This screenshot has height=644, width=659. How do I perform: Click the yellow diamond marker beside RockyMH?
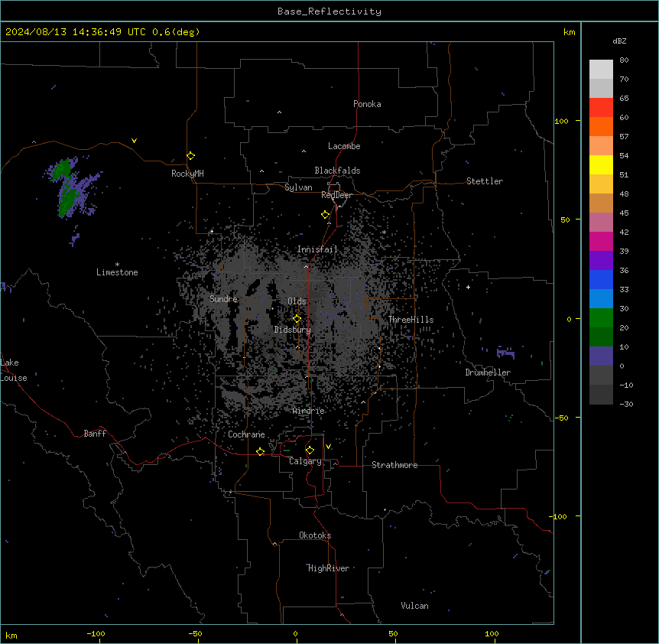click(190, 156)
